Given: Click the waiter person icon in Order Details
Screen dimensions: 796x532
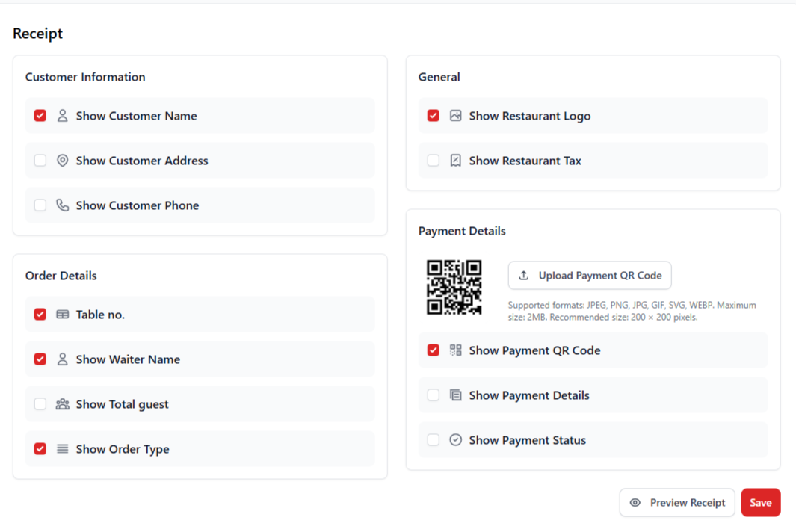Looking at the screenshot, I should (62, 359).
